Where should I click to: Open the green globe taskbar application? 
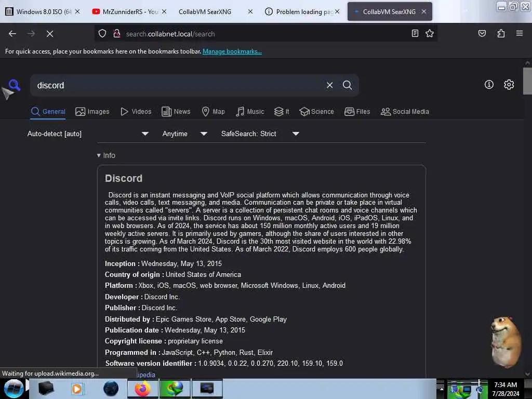[175, 389]
